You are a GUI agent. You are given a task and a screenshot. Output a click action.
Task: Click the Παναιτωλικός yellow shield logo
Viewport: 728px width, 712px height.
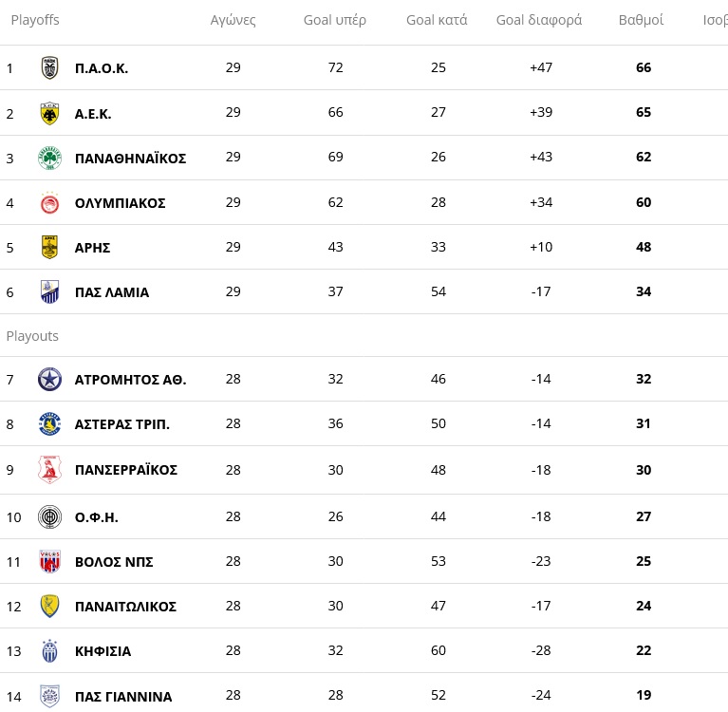click(49, 606)
